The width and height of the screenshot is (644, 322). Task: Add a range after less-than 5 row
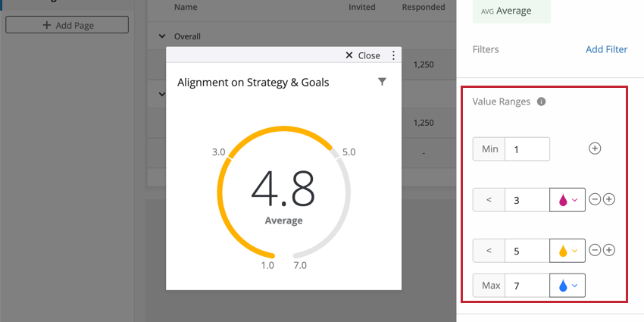pyautogui.click(x=608, y=250)
